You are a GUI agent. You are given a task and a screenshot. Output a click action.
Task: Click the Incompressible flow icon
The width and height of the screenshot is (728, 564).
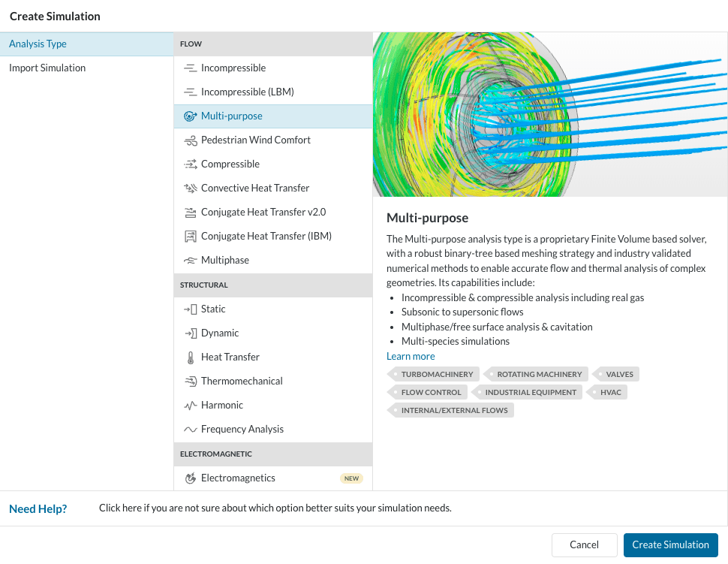(190, 68)
